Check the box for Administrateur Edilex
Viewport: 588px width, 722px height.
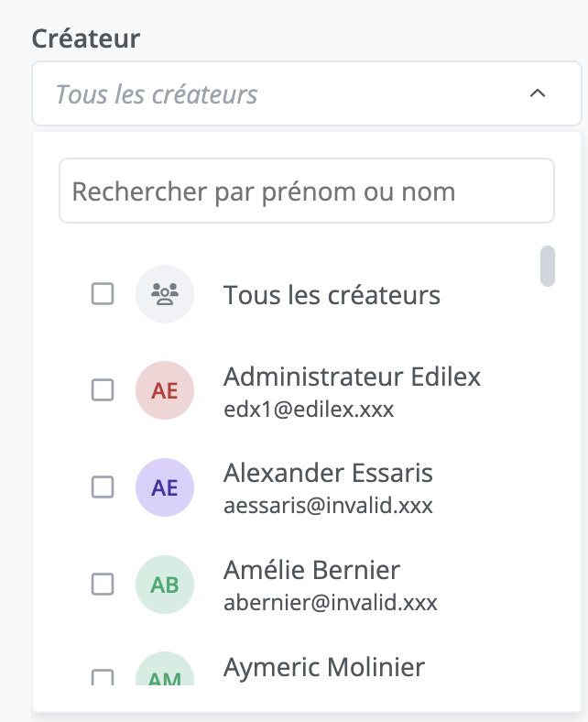tap(103, 390)
